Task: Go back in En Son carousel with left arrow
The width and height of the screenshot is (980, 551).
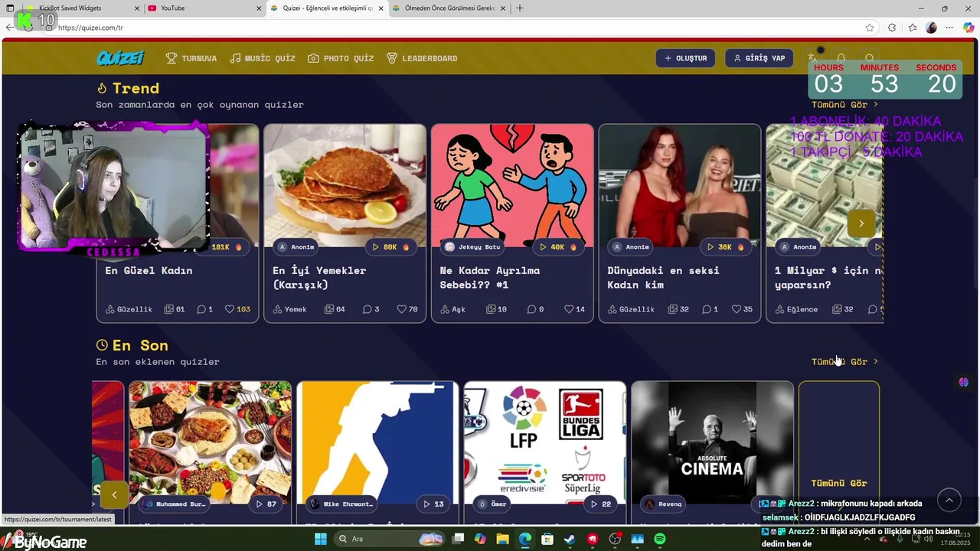Action: (114, 494)
